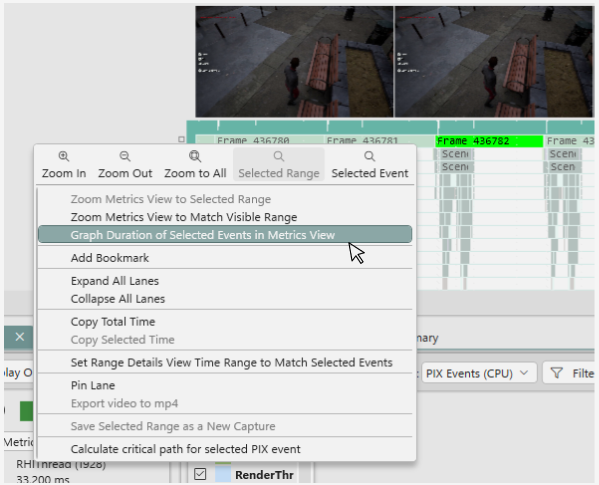Click the Zoom In magnifier icon
The height and width of the screenshot is (485, 599).
[x=63, y=156]
